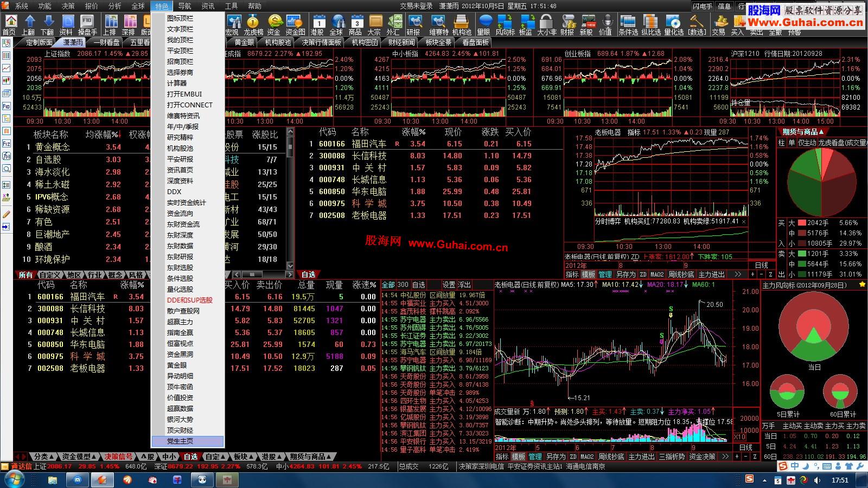The image size is (868, 488).
Task: Open the 价值 microphone icon
Action: click(x=605, y=25)
